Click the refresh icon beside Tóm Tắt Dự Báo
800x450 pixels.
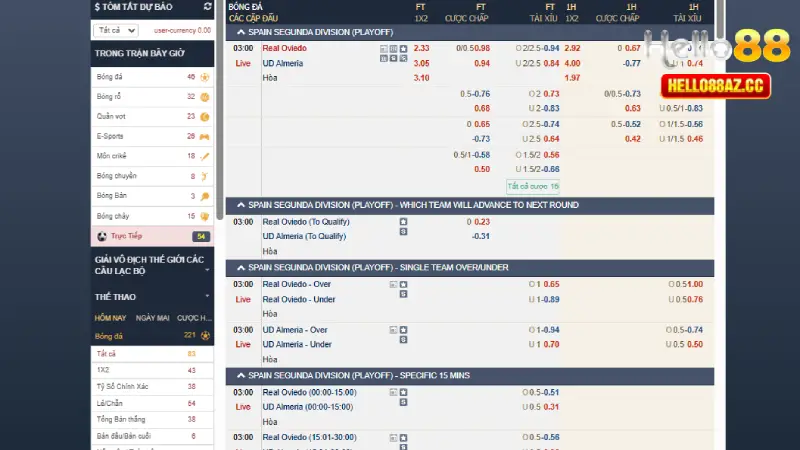207,6
